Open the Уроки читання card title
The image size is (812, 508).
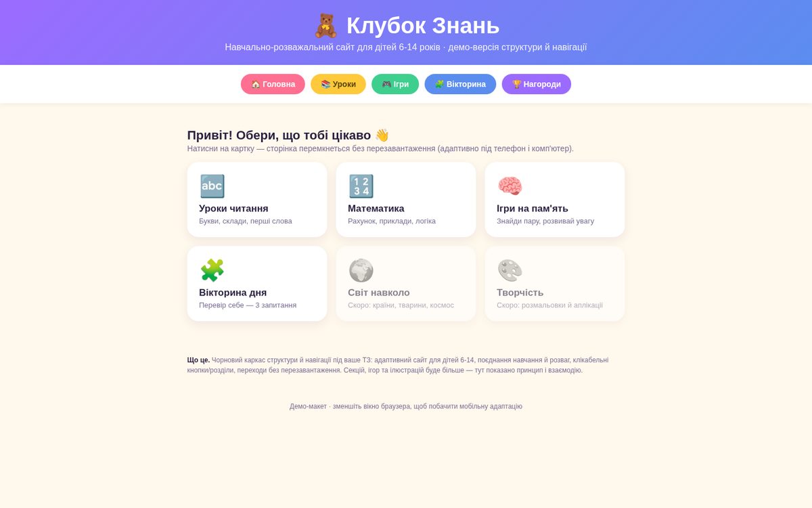(x=233, y=209)
